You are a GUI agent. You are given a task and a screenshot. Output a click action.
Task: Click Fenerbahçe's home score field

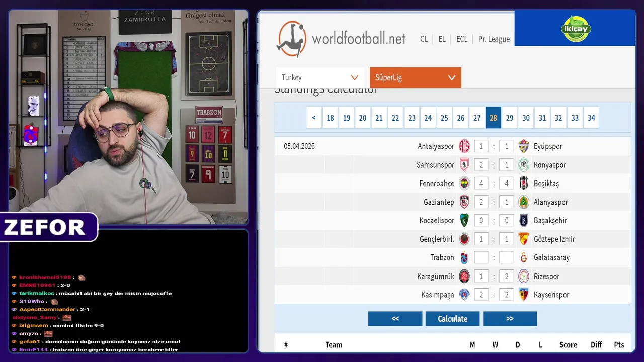[481, 184]
